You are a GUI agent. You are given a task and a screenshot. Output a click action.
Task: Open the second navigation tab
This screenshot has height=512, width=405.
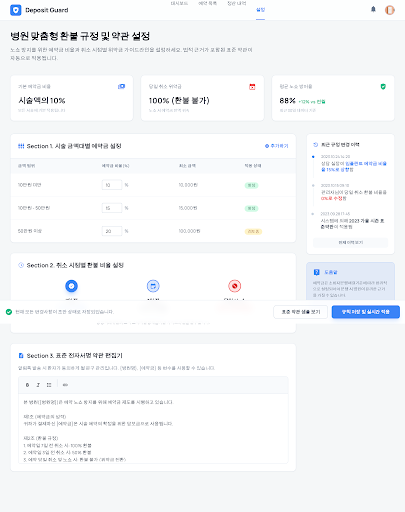207,3
